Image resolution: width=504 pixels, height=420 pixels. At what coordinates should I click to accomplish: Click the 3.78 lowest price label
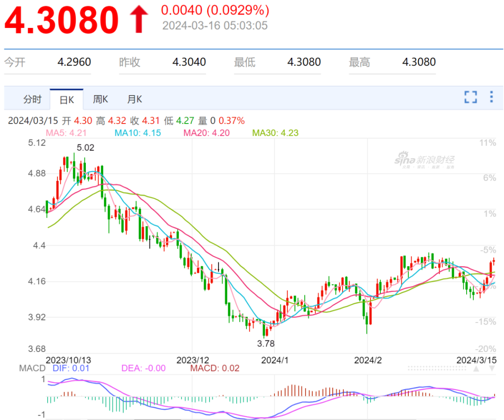click(x=266, y=344)
